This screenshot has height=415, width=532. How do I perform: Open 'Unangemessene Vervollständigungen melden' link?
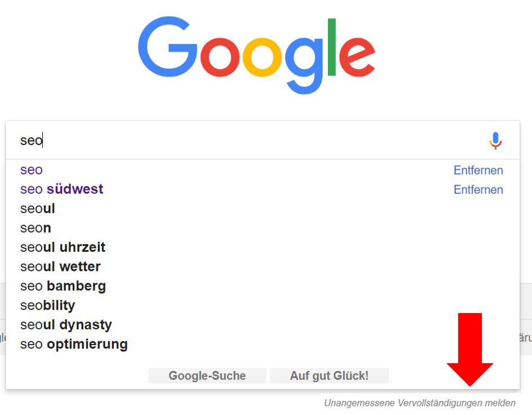tap(419, 403)
